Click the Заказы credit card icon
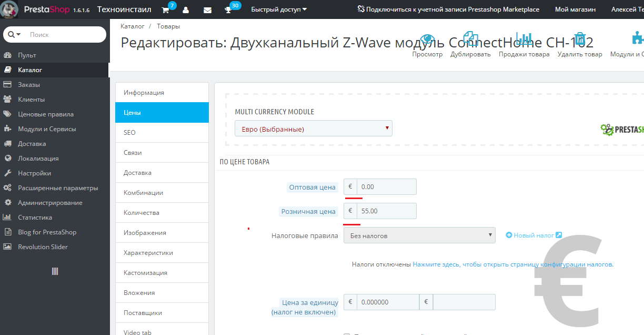Screen dimensions: 644x335 7,85
